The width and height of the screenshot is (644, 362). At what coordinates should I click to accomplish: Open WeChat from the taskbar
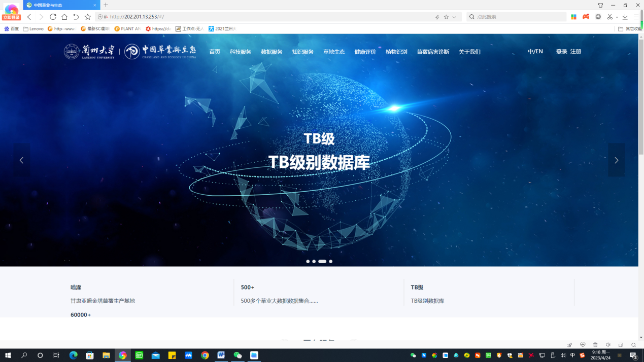(238, 355)
